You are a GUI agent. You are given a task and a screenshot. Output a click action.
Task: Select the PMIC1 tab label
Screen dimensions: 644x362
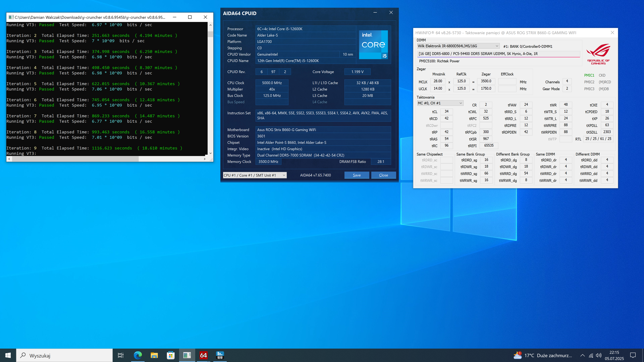click(589, 75)
